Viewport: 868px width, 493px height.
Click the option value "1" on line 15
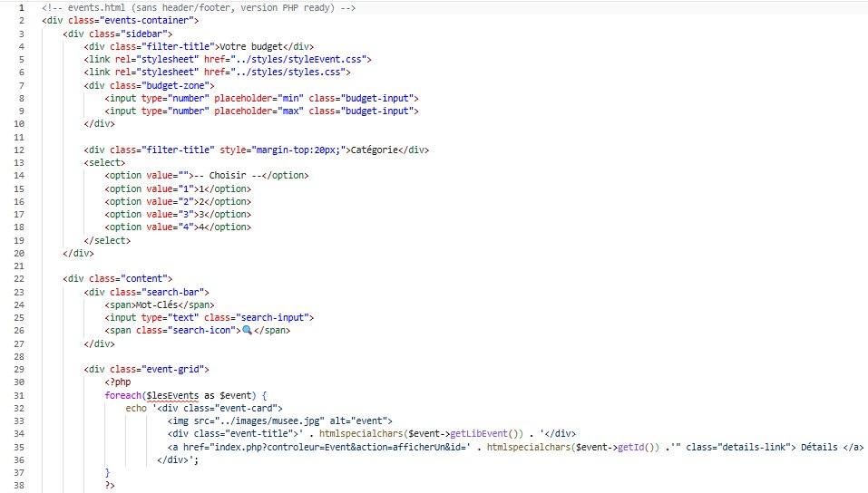pos(185,189)
